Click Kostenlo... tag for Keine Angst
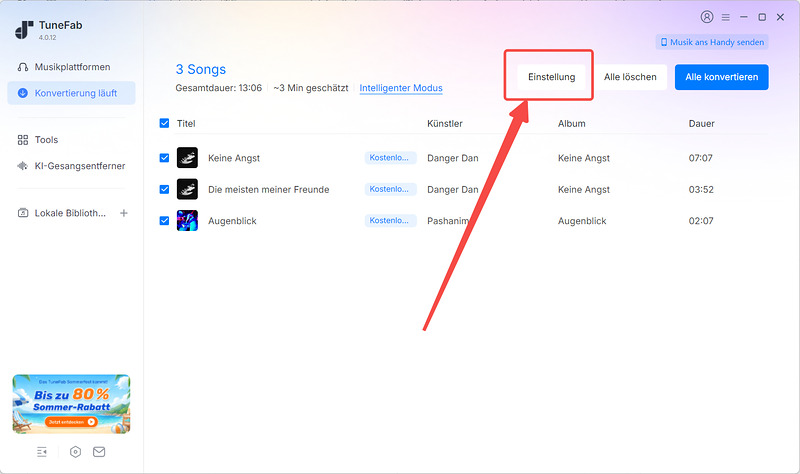The image size is (800, 474). [390, 158]
